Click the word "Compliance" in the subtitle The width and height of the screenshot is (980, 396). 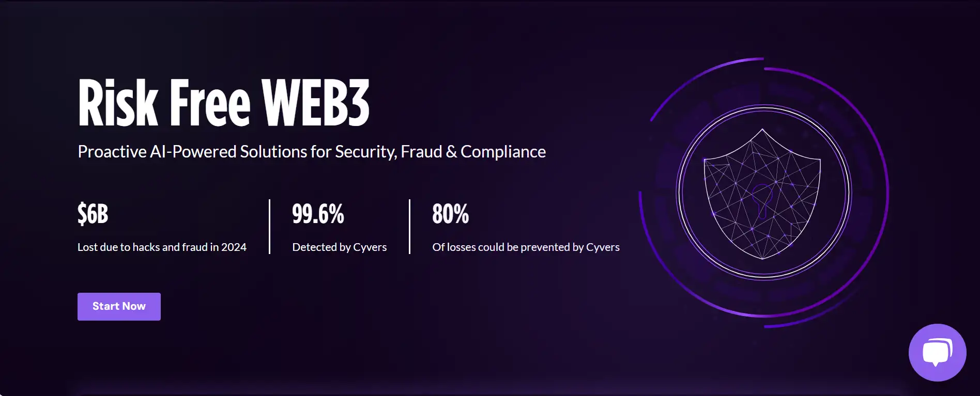(x=503, y=152)
